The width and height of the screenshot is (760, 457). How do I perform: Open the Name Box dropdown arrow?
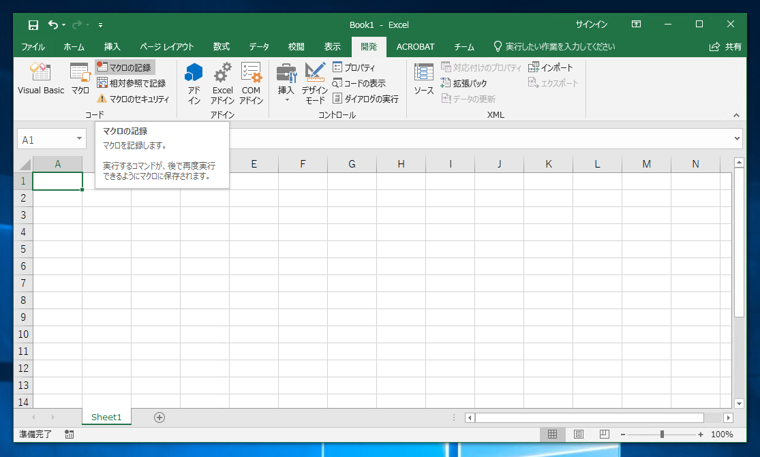click(79, 139)
